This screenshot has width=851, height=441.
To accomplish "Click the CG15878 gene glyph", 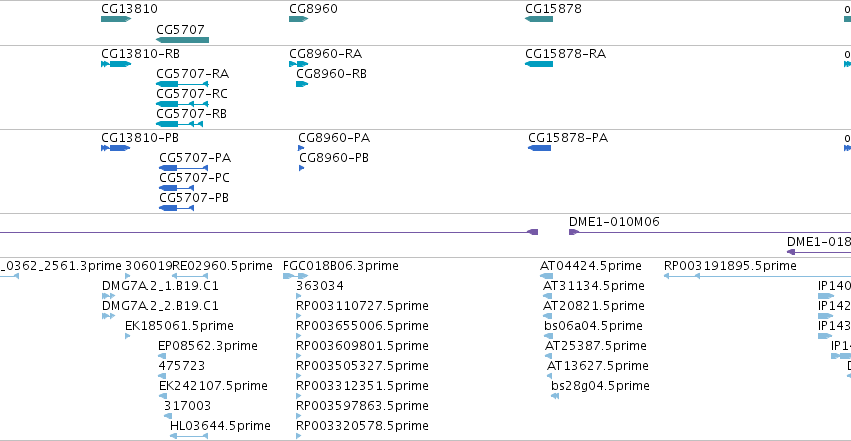I will tap(539, 19).
